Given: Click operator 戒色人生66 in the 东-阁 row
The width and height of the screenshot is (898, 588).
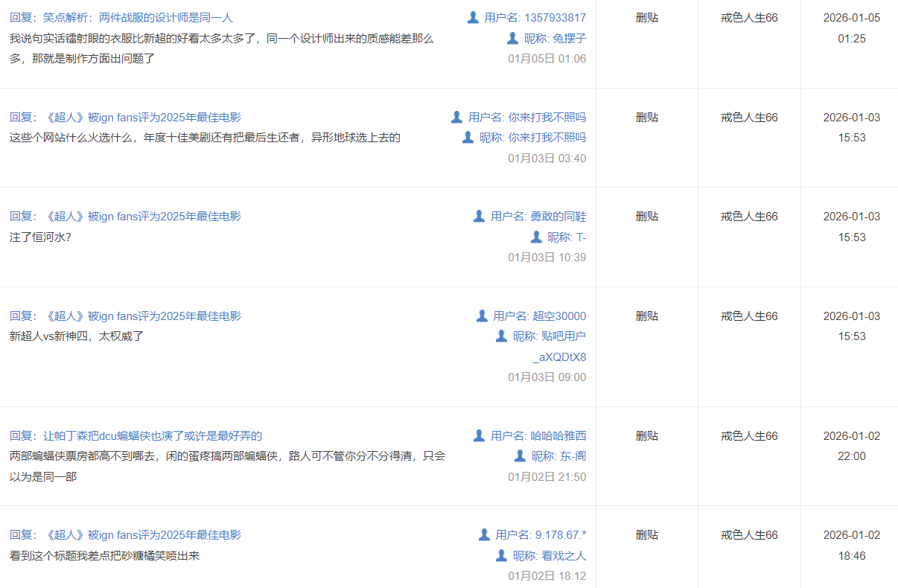Looking at the screenshot, I should (749, 435).
